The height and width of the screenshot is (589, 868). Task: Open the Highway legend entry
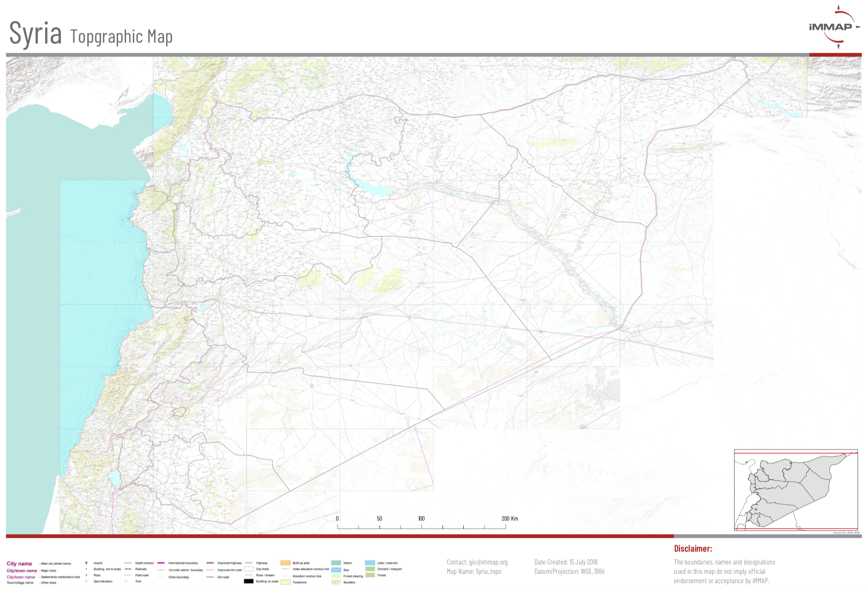click(249, 563)
